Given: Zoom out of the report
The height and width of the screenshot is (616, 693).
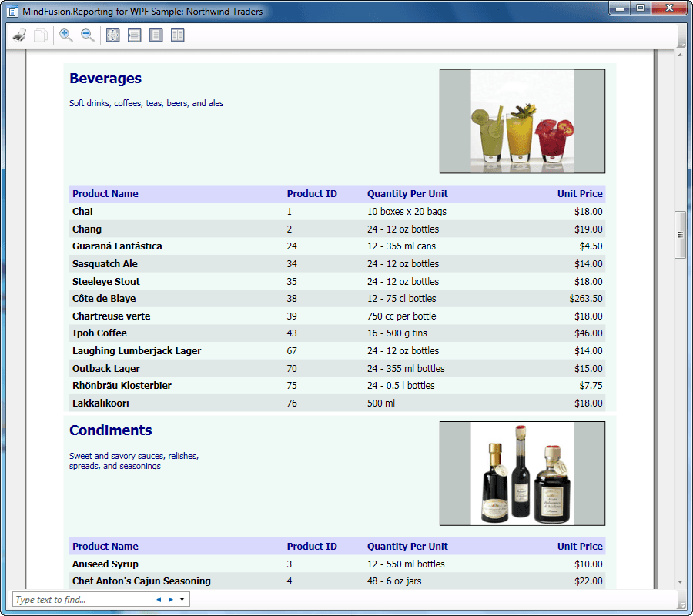Looking at the screenshot, I should pos(88,35).
